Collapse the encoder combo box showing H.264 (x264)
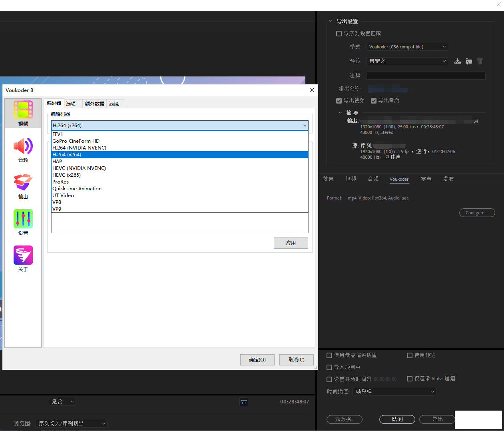504x431 pixels. [180, 126]
